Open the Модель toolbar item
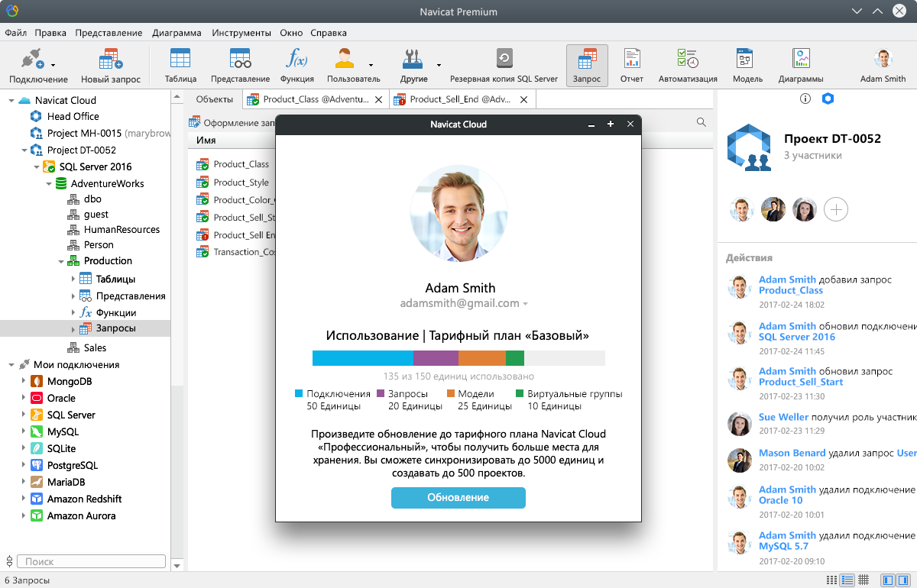 pyautogui.click(x=747, y=66)
